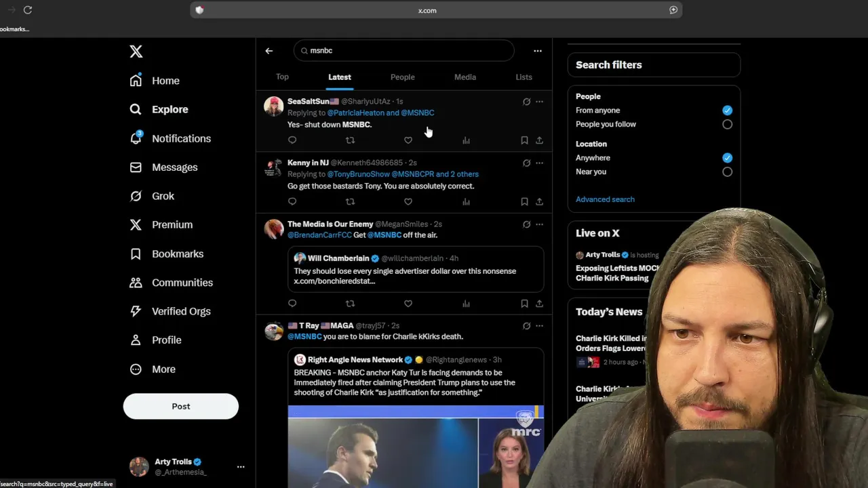Reply to The Media Is Our Enemy post

292,304
